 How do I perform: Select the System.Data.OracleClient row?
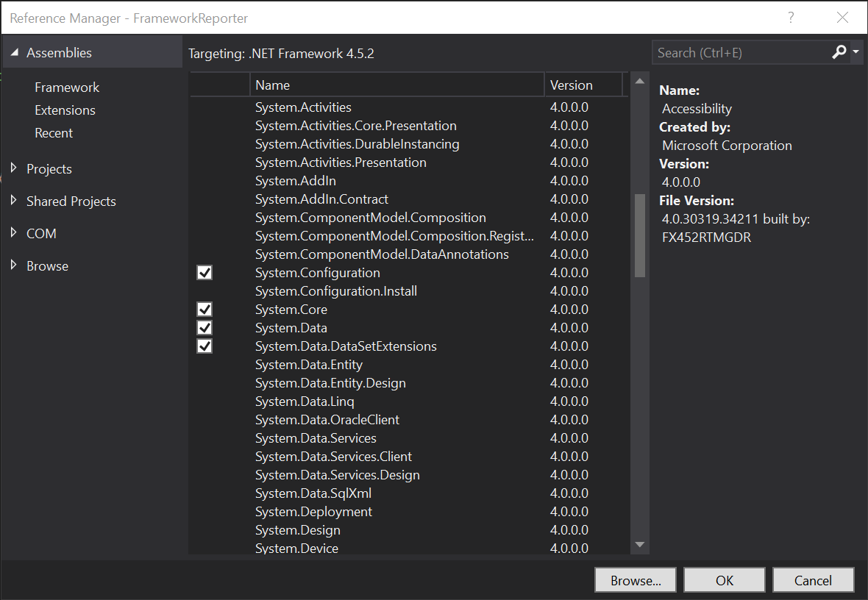408,420
